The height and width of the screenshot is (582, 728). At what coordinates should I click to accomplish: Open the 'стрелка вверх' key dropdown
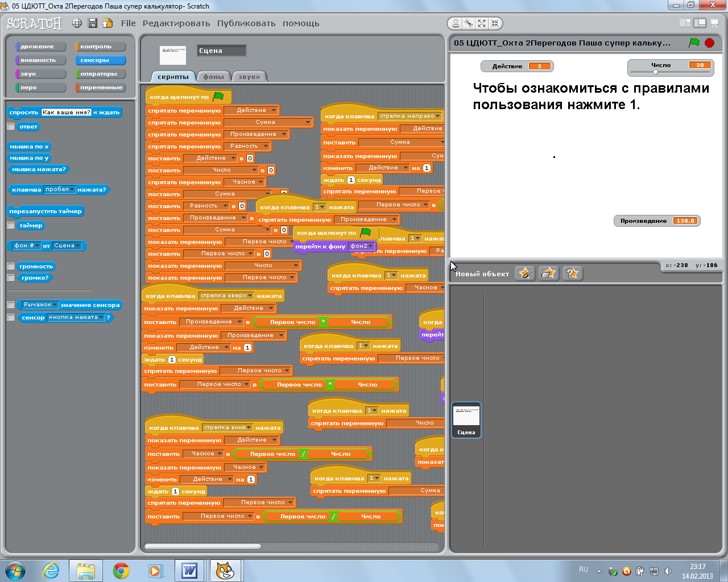226,296
